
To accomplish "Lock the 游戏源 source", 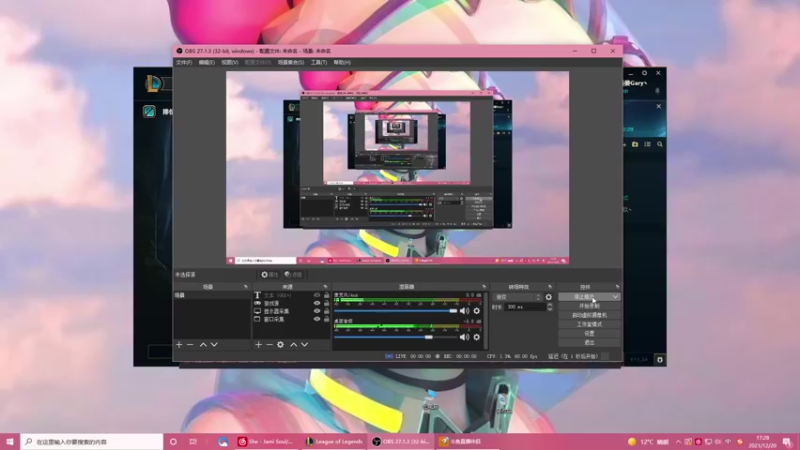I will [x=327, y=303].
